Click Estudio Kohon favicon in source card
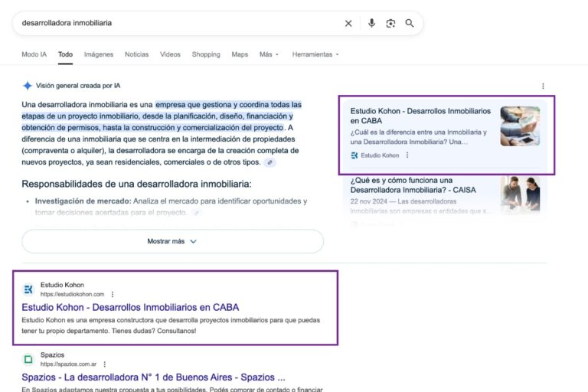 [x=354, y=155]
